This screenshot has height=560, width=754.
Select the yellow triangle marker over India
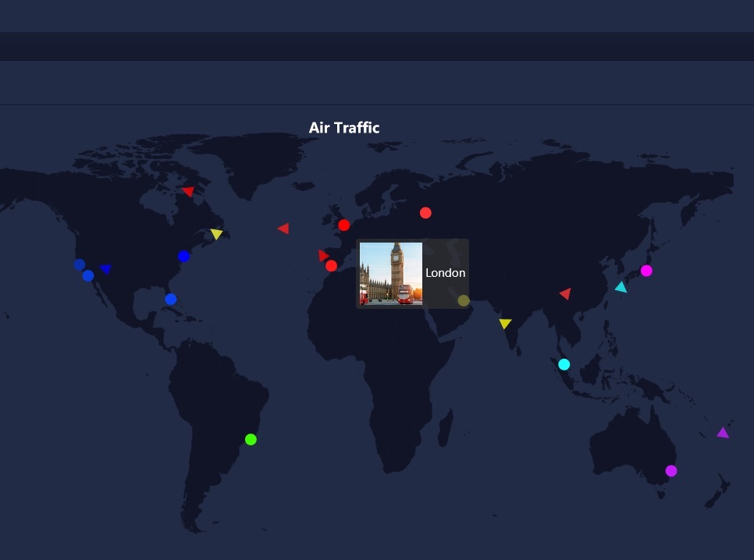pyautogui.click(x=505, y=324)
